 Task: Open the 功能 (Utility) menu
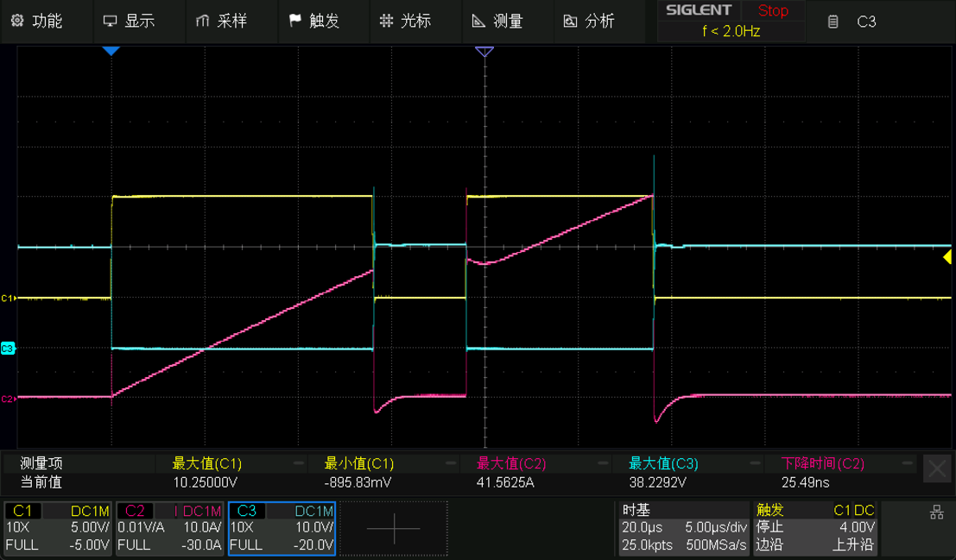(47, 22)
